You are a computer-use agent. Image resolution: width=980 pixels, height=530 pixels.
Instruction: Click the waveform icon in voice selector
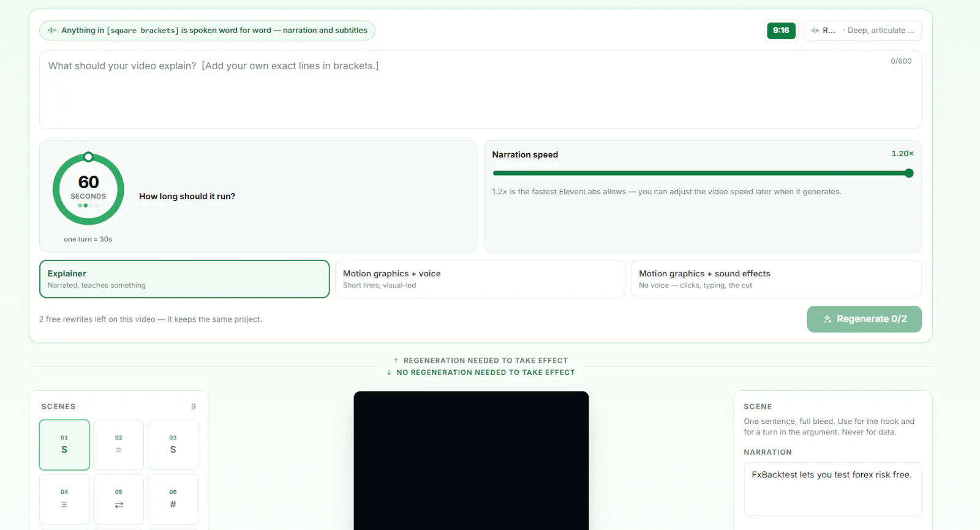tap(815, 31)
